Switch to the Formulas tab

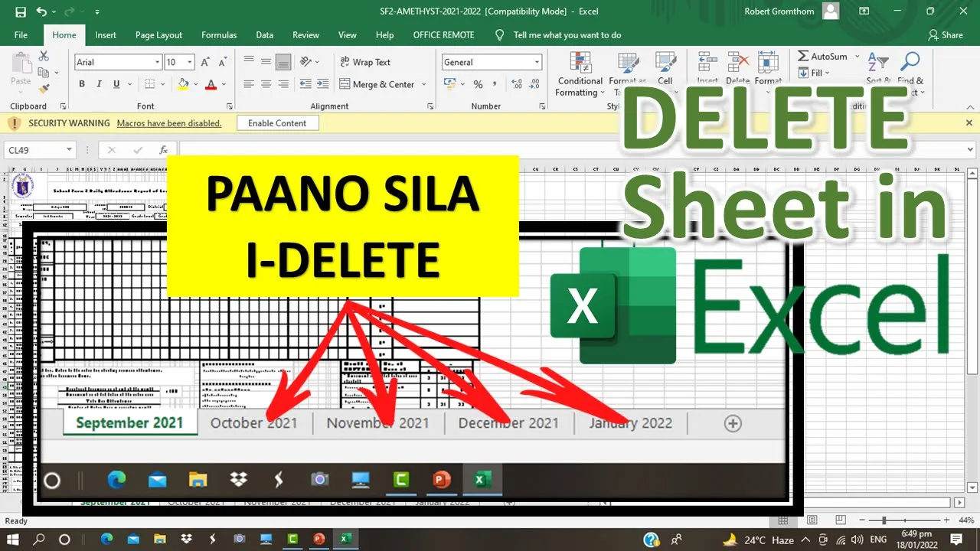click(219, 35)
